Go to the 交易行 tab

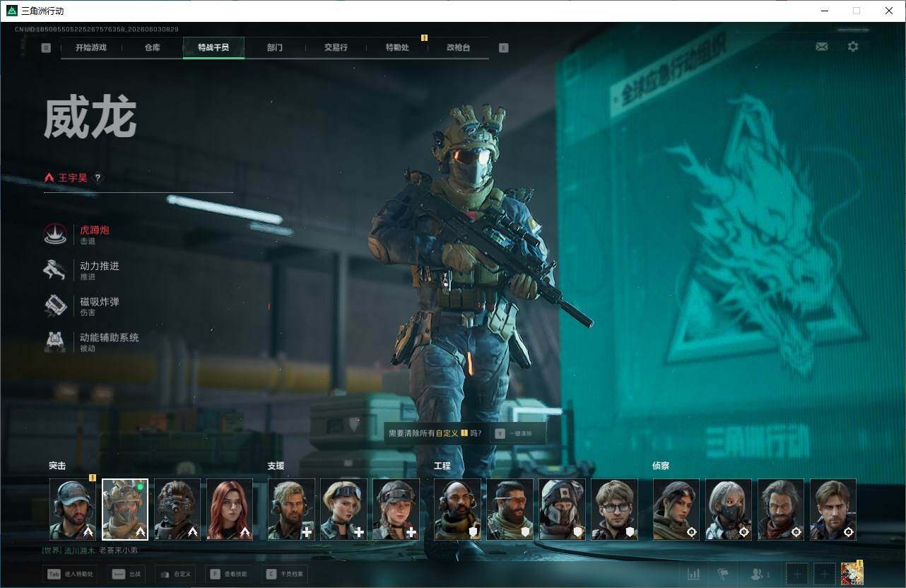336,48
